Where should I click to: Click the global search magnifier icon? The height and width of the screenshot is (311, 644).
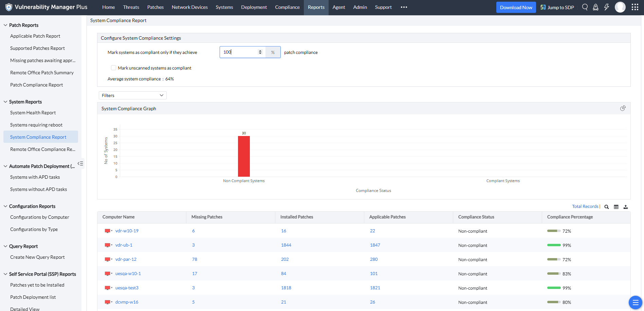585,7
